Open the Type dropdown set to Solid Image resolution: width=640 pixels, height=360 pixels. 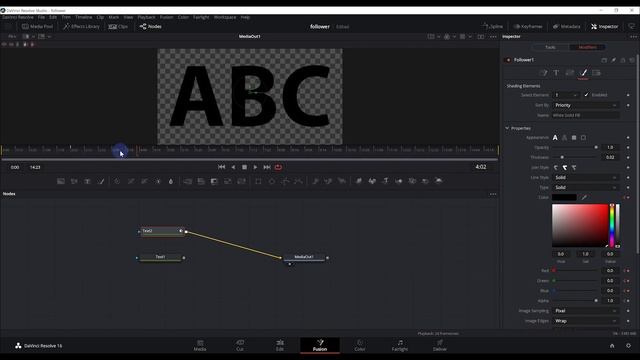point(586,187)
